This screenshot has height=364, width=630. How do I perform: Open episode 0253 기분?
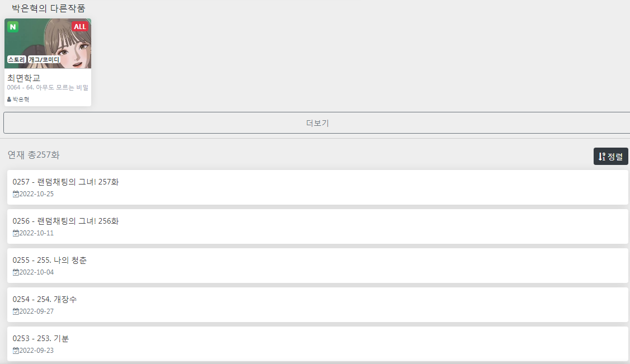317,343
